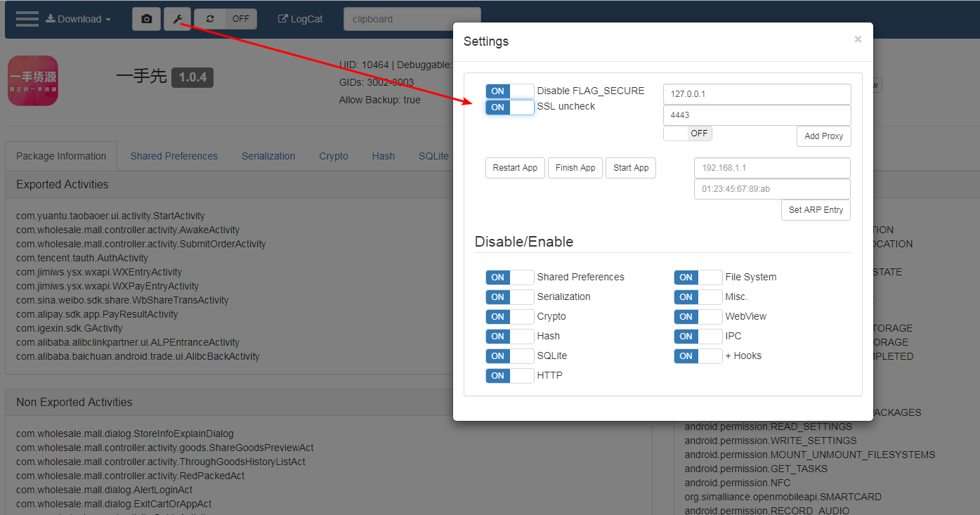This screenshot has width=980, height=515.
Task: Click the MAC address field
Action: (x=772, y=189)
